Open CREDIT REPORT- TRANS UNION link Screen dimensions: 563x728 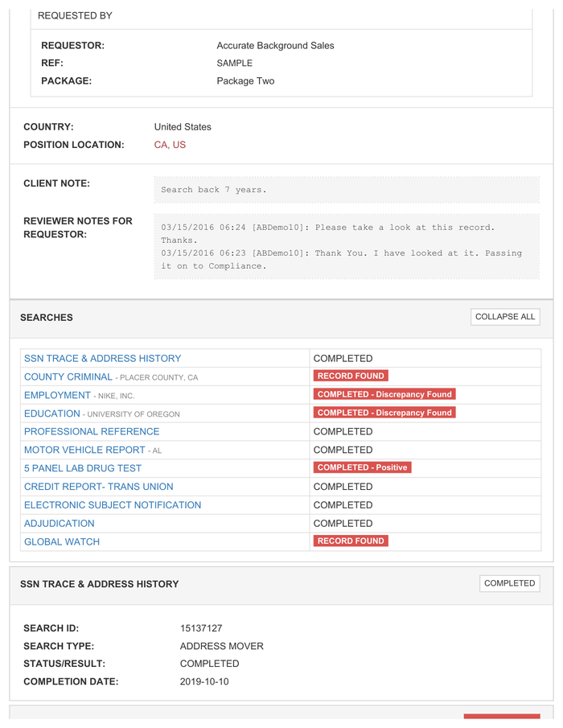tap(98, 487)
